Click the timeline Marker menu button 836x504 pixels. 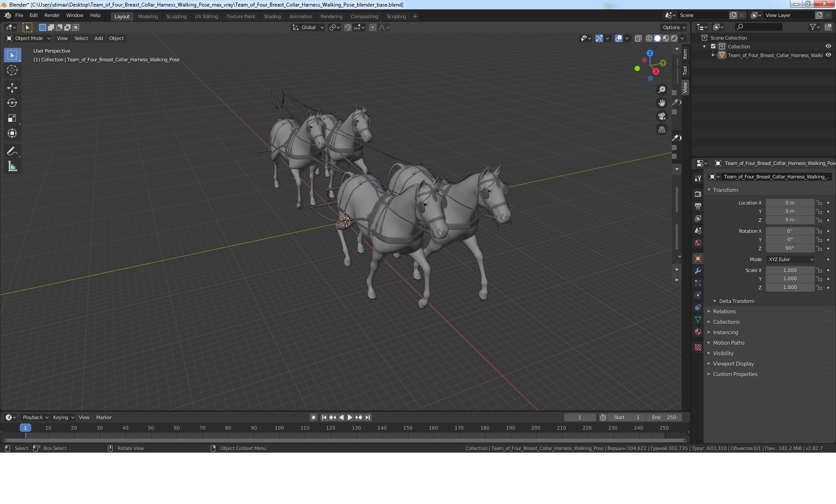click(x=104, y=417)
